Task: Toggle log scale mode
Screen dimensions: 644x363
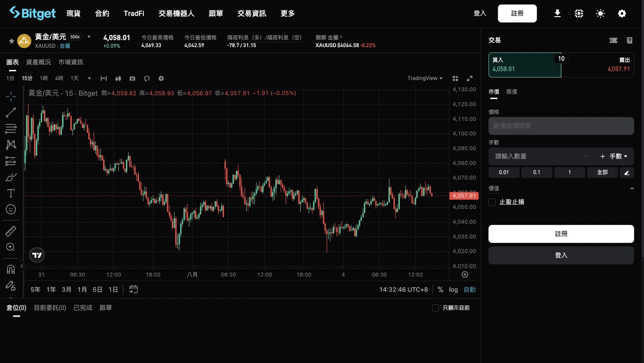Action: coord(453,290)
